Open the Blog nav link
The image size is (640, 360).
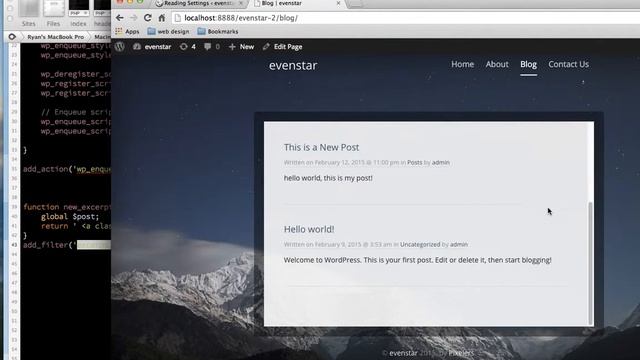pos(528,64)
